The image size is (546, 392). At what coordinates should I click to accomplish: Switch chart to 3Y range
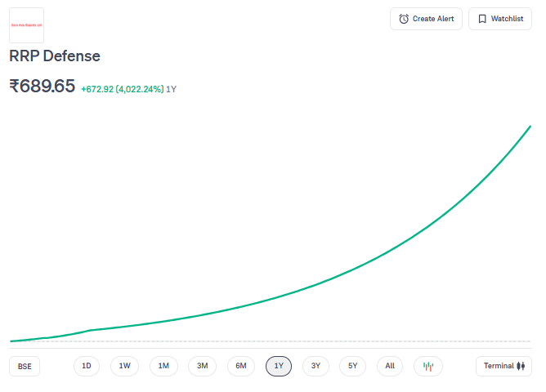[x=316, y=366]
